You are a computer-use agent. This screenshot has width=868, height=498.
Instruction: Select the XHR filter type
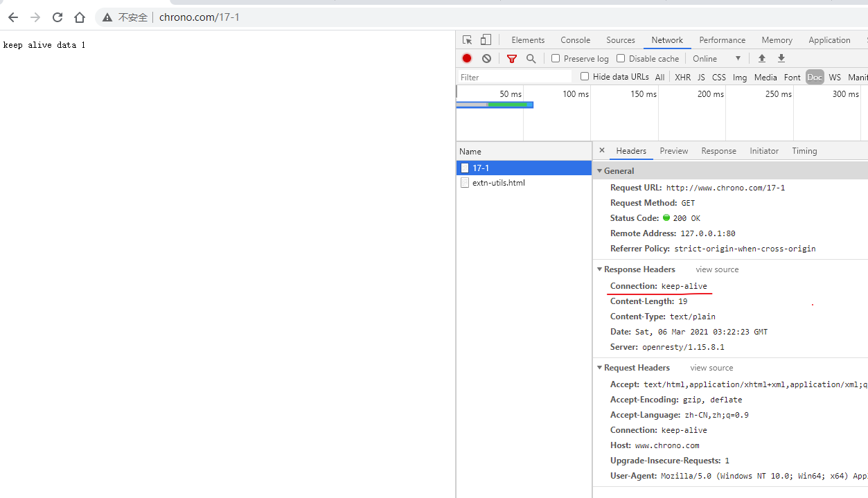(x=682, y=78)
